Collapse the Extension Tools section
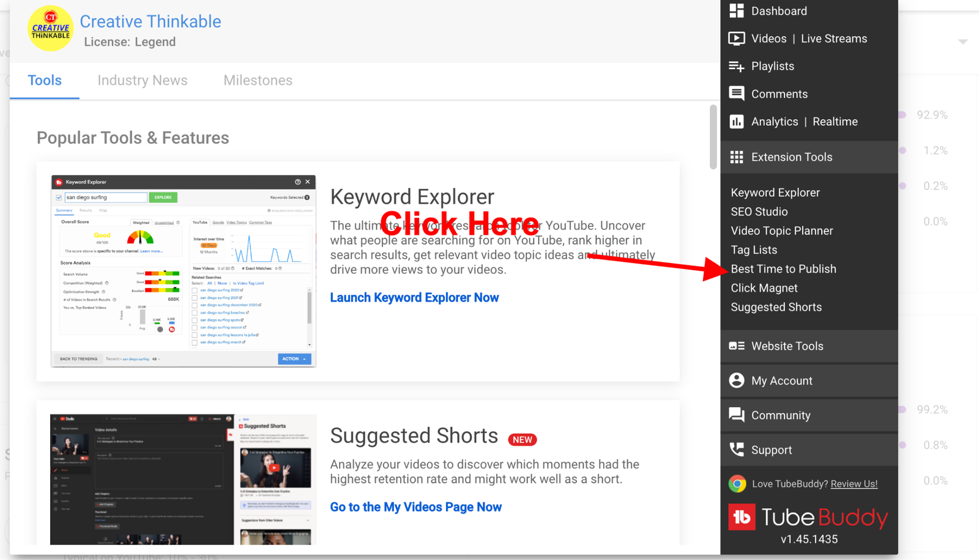Screen dimensions: 979x560 (809, 157)
